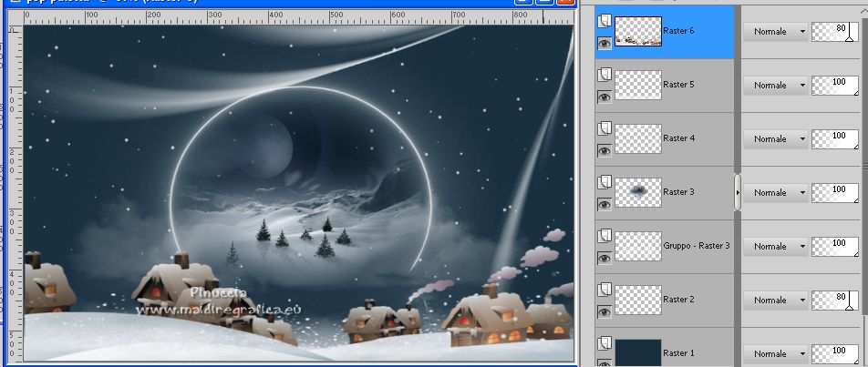Viewport: 868px width, 367px height.
Task: Click the Raster 6 layer name
Action: (678, 31)
